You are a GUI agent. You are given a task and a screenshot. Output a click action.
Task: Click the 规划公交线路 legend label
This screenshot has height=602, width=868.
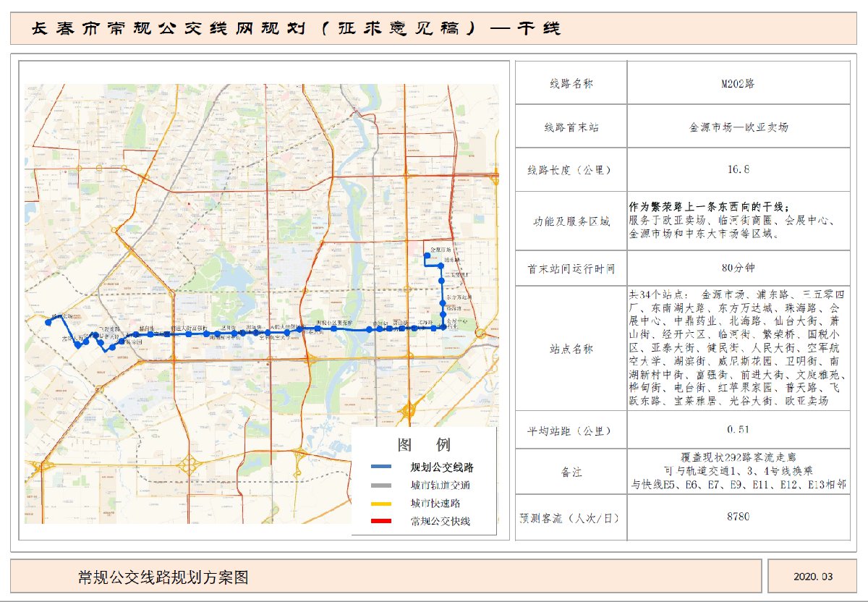click(x=441, y=467)
